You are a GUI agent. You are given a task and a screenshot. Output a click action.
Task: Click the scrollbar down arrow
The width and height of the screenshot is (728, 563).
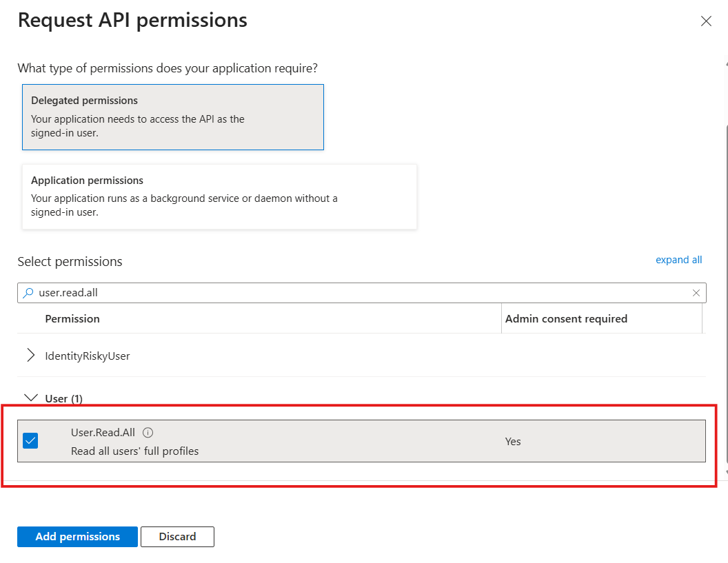point(725,471)
